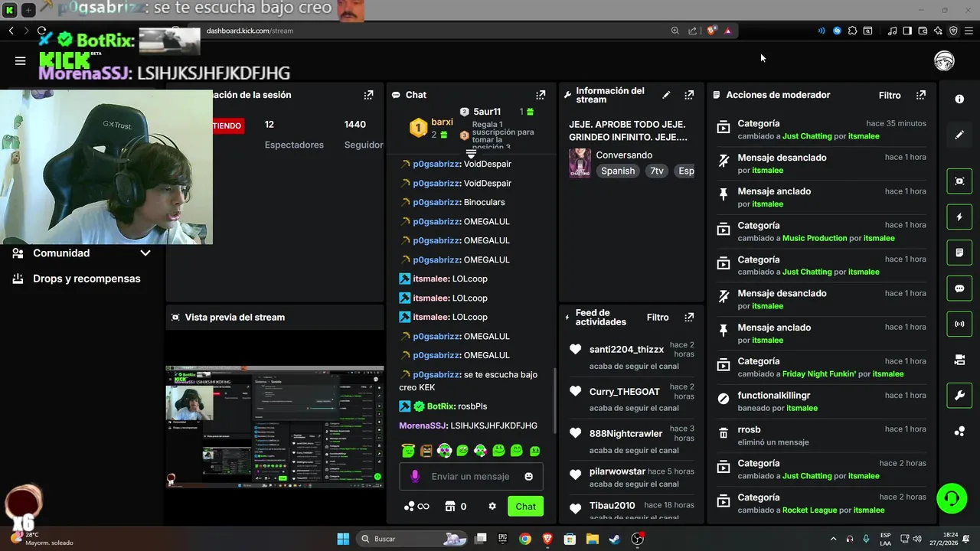The height and width of the screenshot is (551, 980).
Task: Open chat settings gear icon
Action: click(x=492, y=506)
